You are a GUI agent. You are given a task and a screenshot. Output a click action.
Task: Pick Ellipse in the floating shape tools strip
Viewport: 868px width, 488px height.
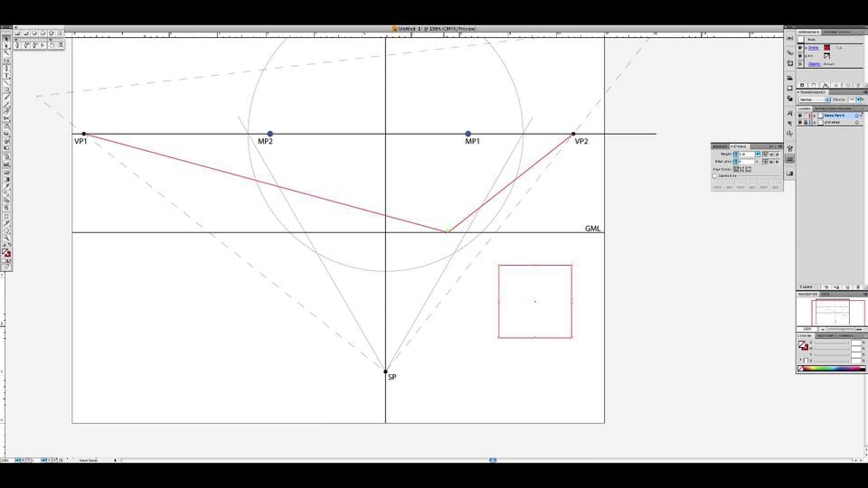point(33,33)
